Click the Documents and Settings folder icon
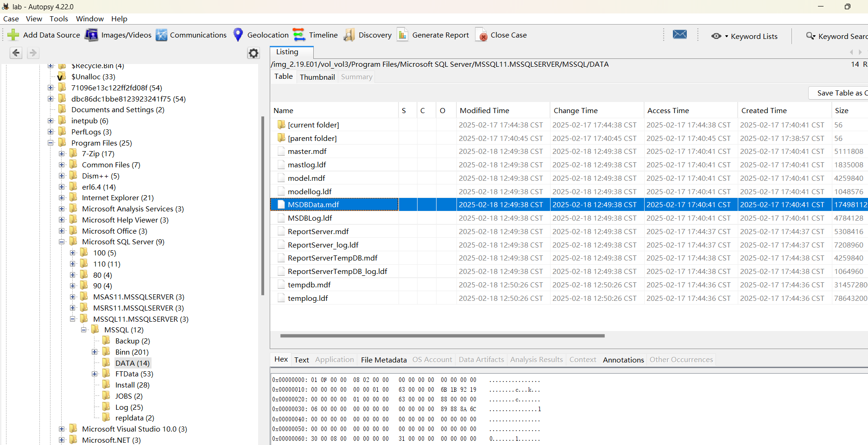 pos(62,109)
